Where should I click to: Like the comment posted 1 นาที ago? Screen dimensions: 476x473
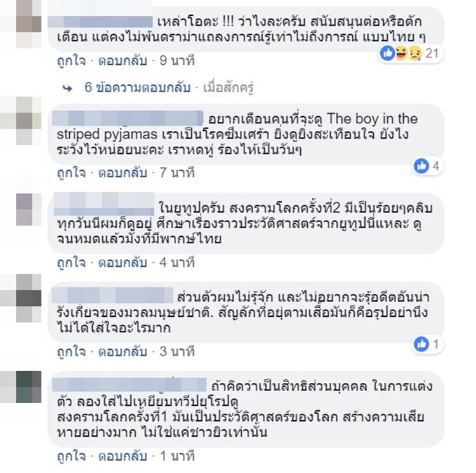71,456
